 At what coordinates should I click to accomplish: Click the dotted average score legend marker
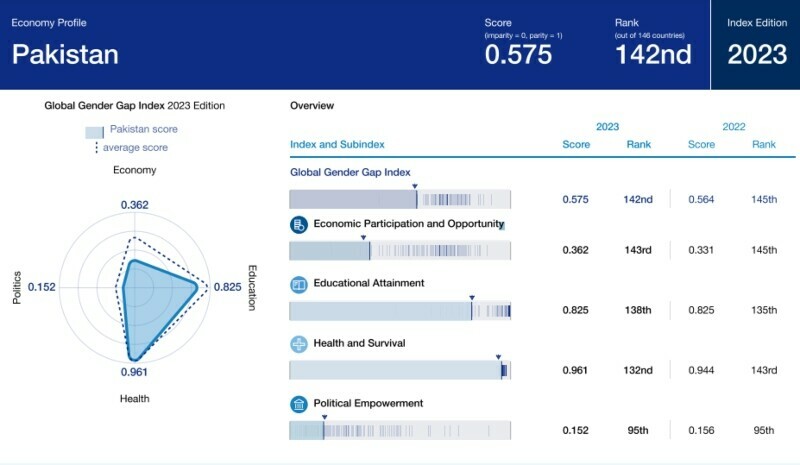tap(96, 148)
